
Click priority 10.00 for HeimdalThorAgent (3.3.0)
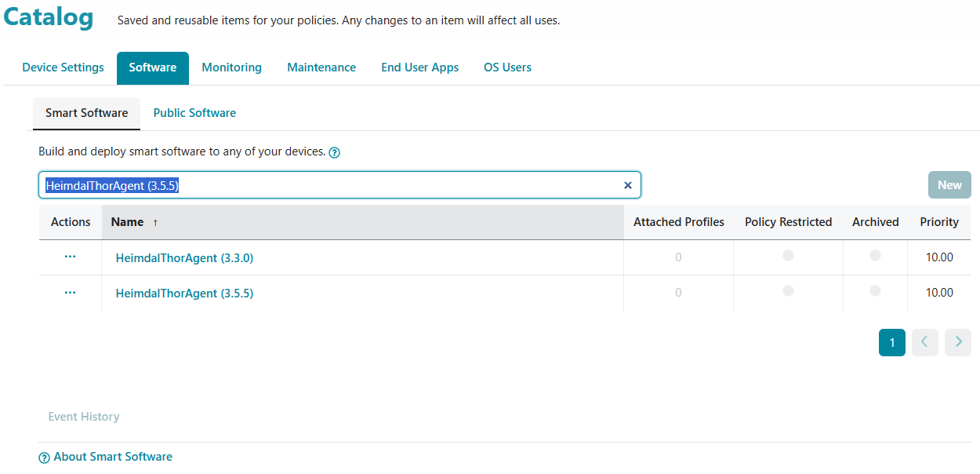point(939,257)
